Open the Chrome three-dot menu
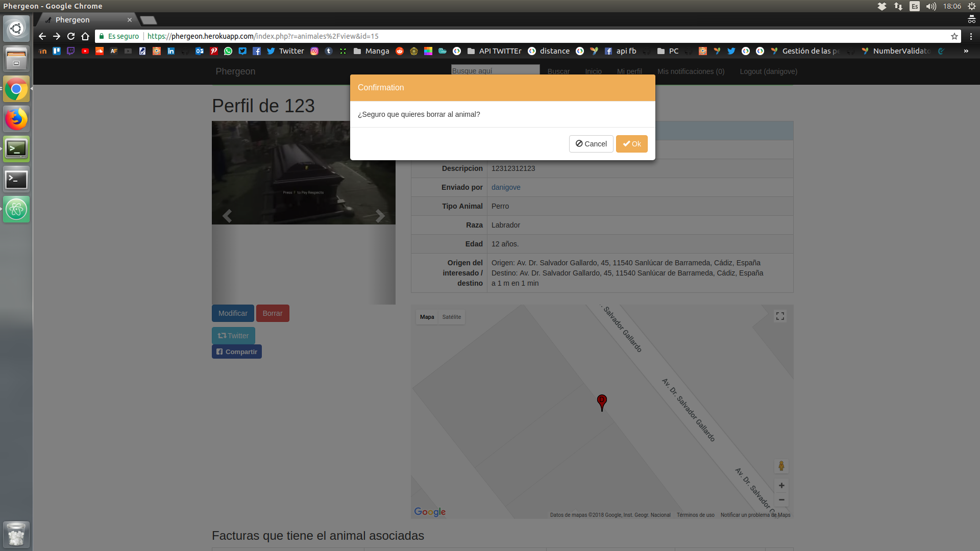 point(971,36)
